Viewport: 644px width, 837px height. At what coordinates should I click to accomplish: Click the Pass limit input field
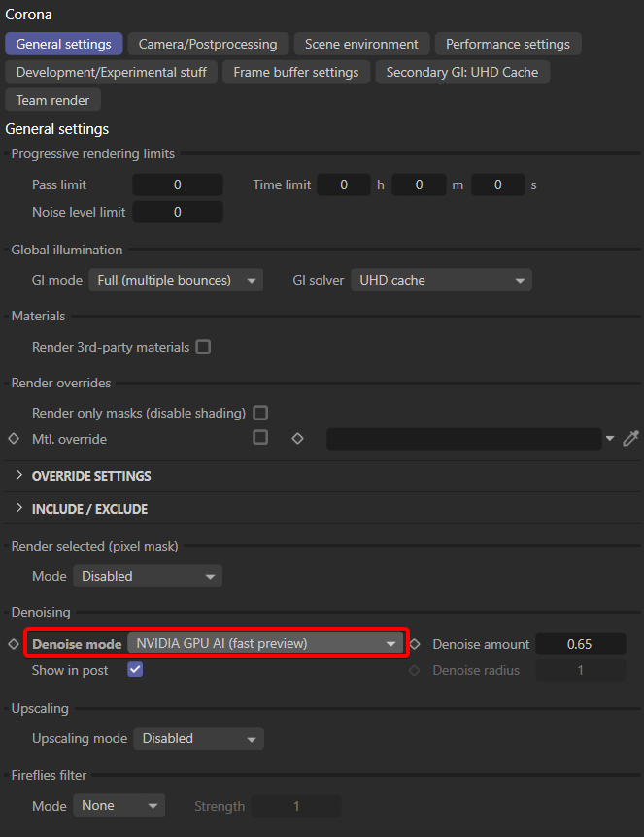click(178, 184)
